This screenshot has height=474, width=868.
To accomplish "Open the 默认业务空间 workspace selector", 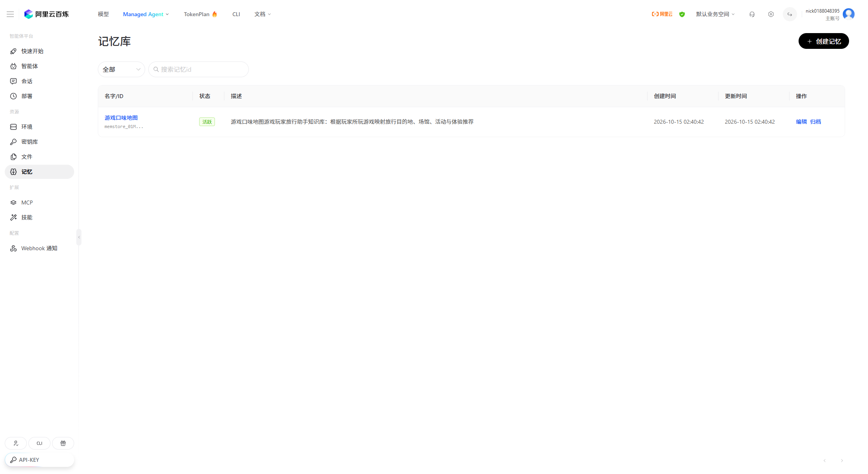I will tap(715, 14).
